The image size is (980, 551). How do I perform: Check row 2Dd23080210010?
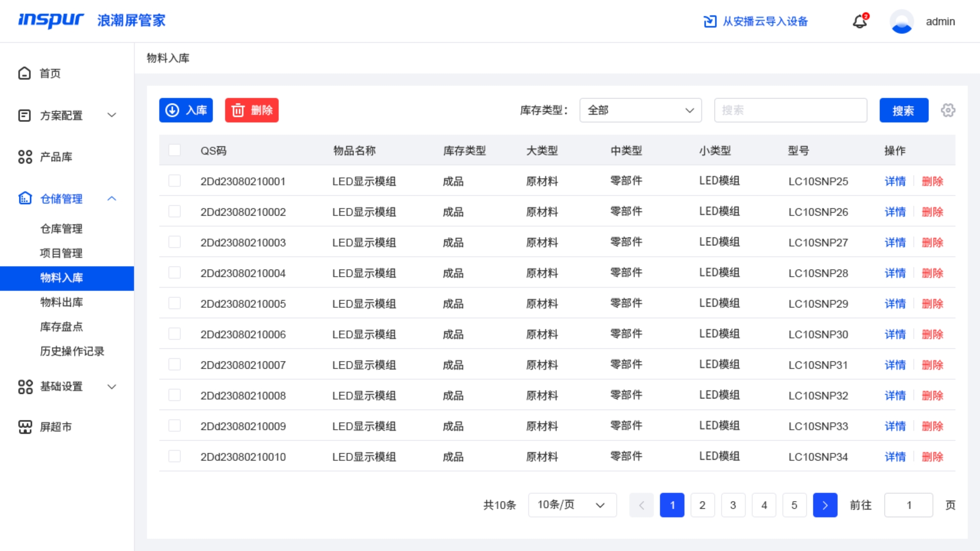click(175, 456)
